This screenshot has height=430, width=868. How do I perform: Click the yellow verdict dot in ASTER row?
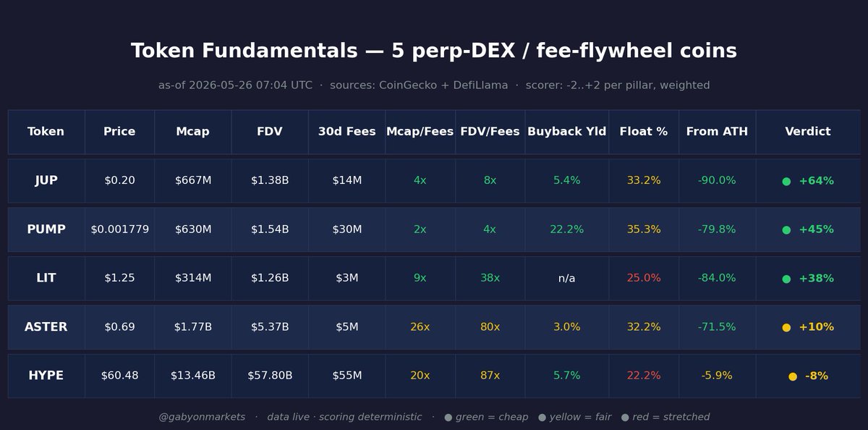(786, 327)
